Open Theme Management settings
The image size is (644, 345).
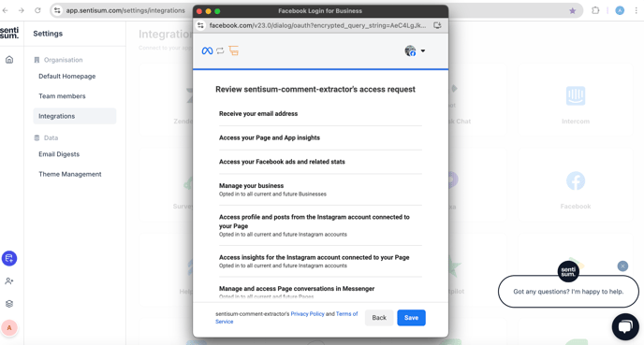pos(70,174)
